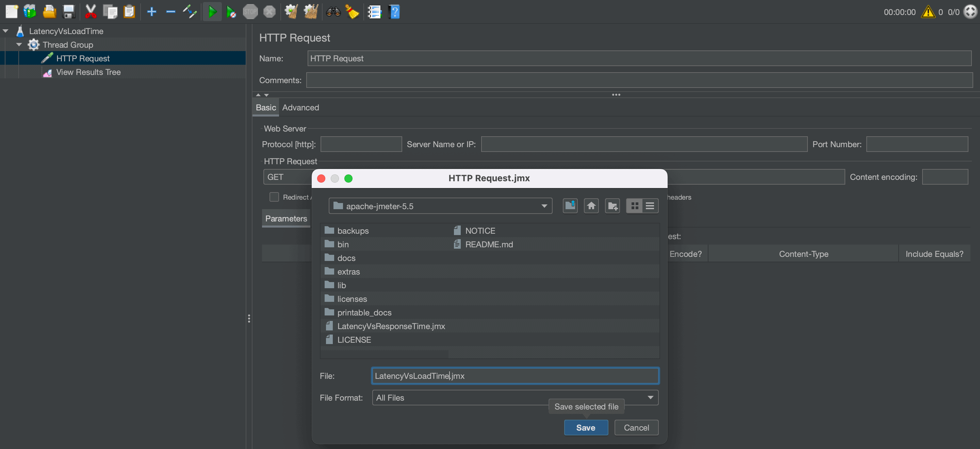Click the green Start test run icon
This screenshot has height=449, width=980.
coord(212,12)
